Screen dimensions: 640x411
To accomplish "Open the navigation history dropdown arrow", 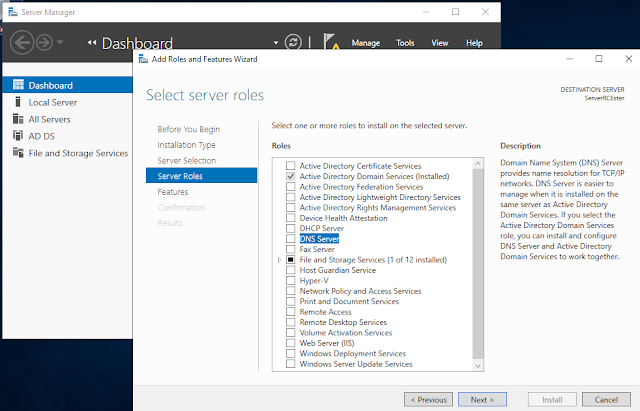I will click(60, 42).
